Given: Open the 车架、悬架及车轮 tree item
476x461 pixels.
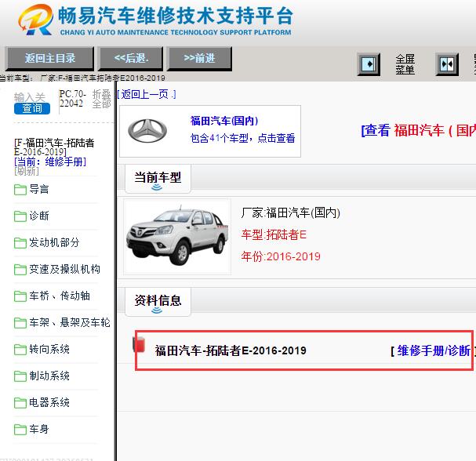Looking at the screenshot, I should click(70, 322).
